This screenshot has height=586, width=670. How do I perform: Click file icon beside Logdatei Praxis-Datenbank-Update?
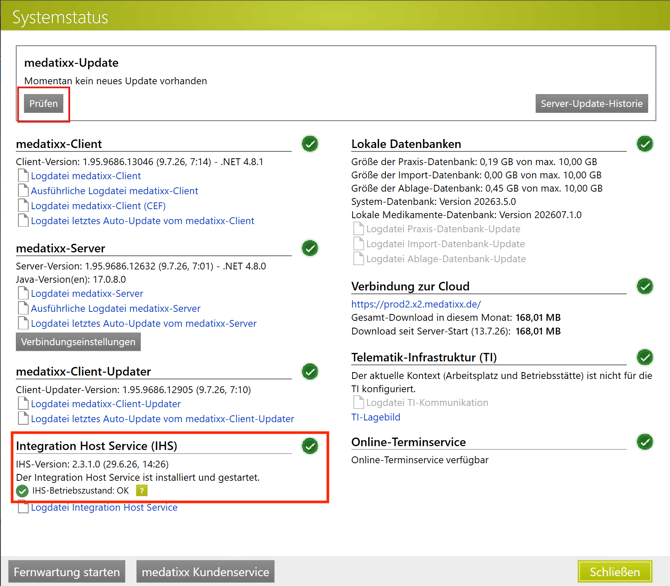pos(359,229)
